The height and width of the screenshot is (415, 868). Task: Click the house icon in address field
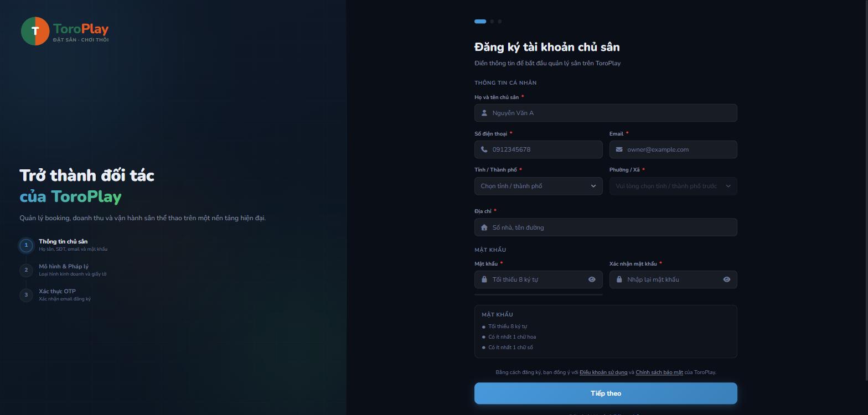point(484,227)
